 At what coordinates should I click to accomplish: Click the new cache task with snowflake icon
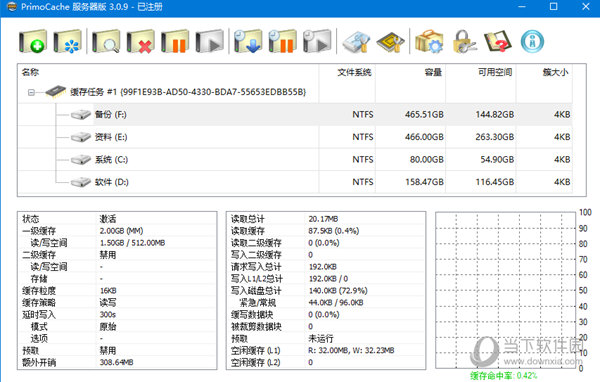(67, 41)
